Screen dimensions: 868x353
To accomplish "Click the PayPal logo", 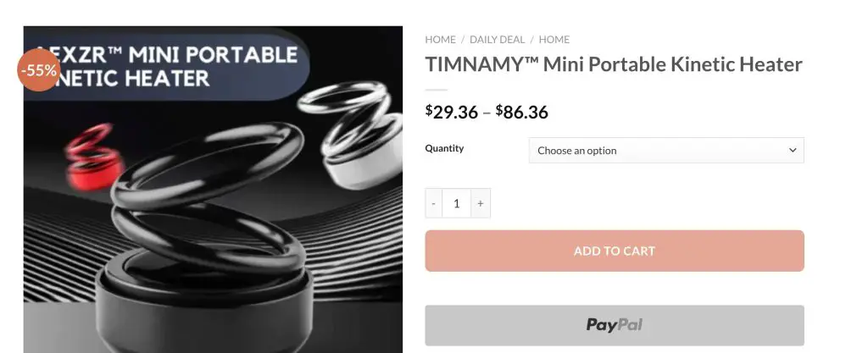I will click(614, 325).
